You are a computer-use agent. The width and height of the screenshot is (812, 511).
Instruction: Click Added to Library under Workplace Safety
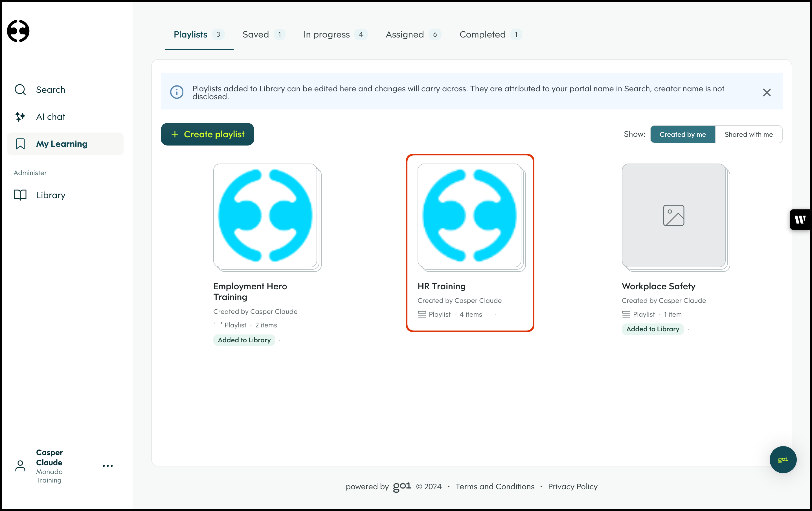click(653, 329)
